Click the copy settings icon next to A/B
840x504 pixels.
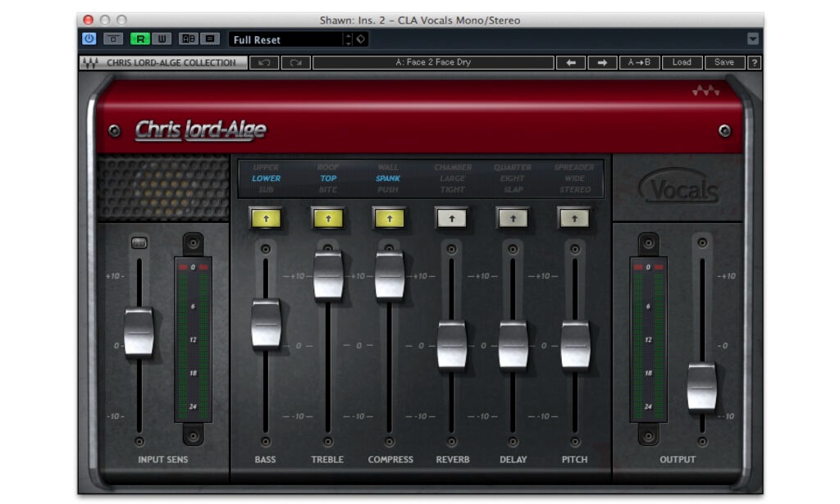click(x=210, y=39)
